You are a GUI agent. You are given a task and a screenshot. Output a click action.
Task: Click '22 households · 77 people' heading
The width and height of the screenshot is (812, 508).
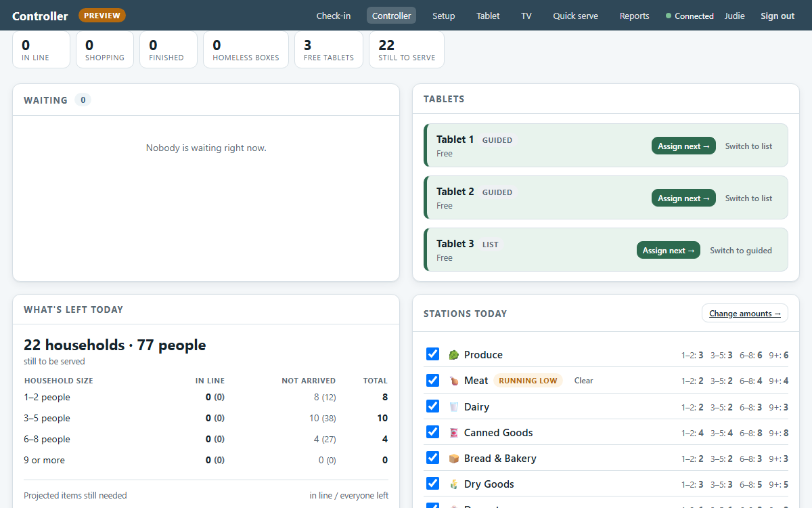[115, 345]
